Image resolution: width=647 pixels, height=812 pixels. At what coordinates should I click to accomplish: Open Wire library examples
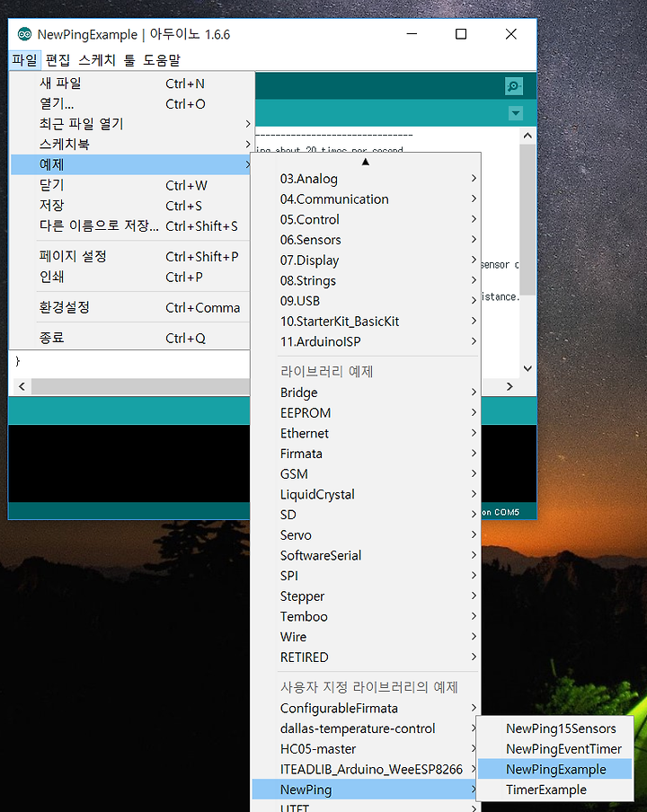366,637
